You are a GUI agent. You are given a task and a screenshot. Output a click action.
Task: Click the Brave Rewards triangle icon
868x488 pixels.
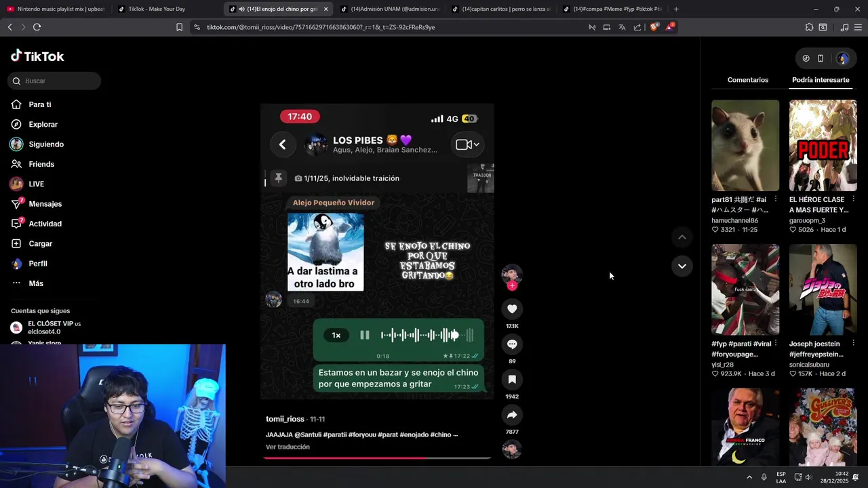[669, 27]
